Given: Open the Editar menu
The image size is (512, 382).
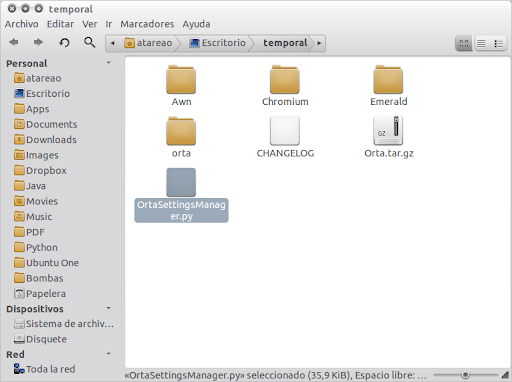Looking at the screenshot, I should (60, 24).
